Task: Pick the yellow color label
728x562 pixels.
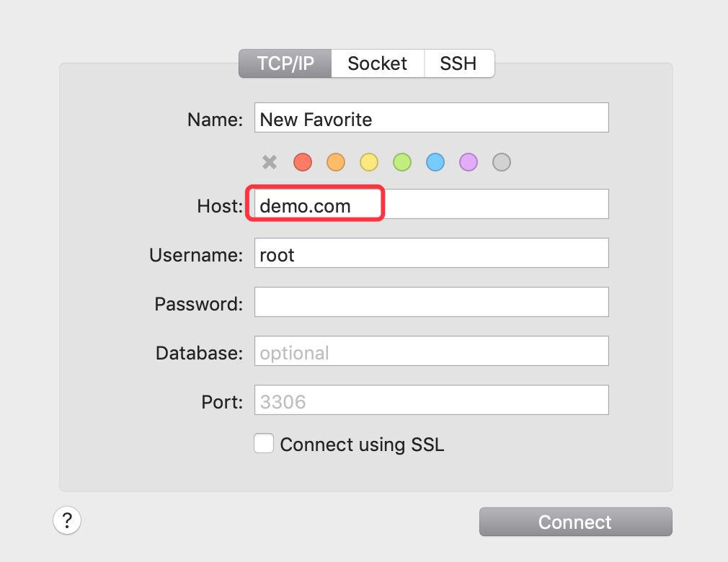Action: click(369, 162)
